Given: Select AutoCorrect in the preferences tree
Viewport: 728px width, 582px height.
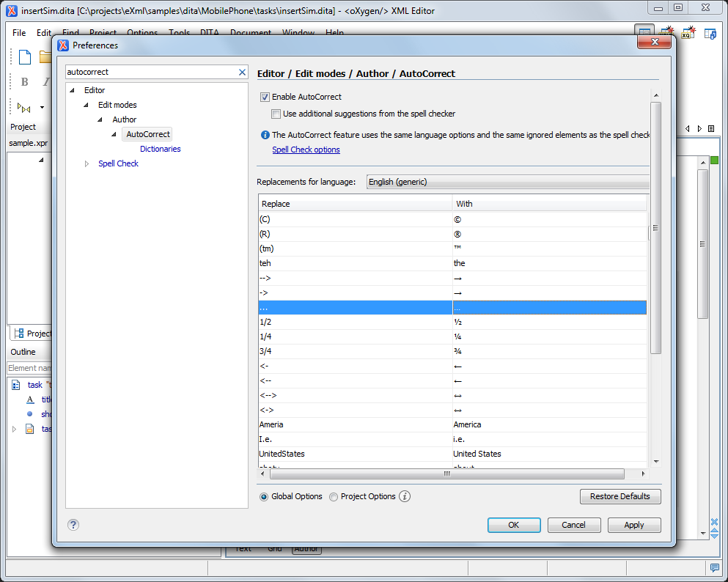Looking at the screenshot, I should pyautogui.click(x=147, y=134).
